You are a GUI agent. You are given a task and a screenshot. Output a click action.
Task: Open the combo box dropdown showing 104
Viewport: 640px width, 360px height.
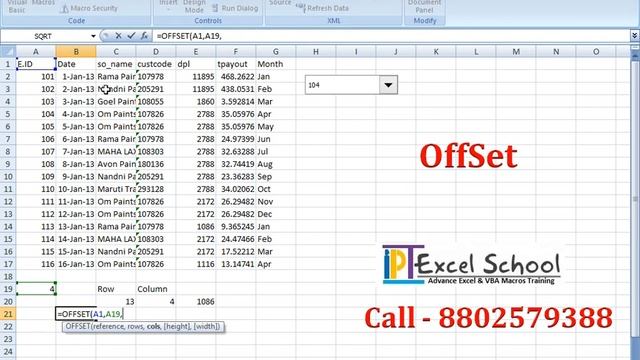(x=388, y=85)
